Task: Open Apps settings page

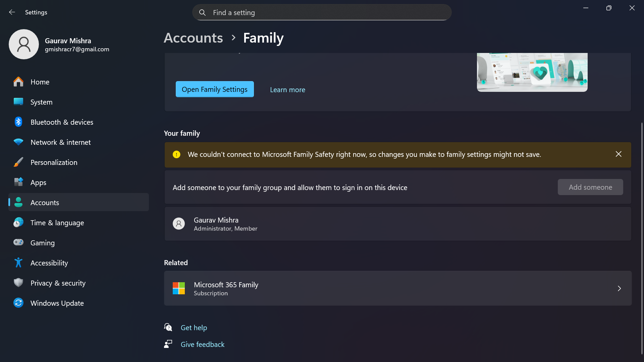Action: click(78, 182)
